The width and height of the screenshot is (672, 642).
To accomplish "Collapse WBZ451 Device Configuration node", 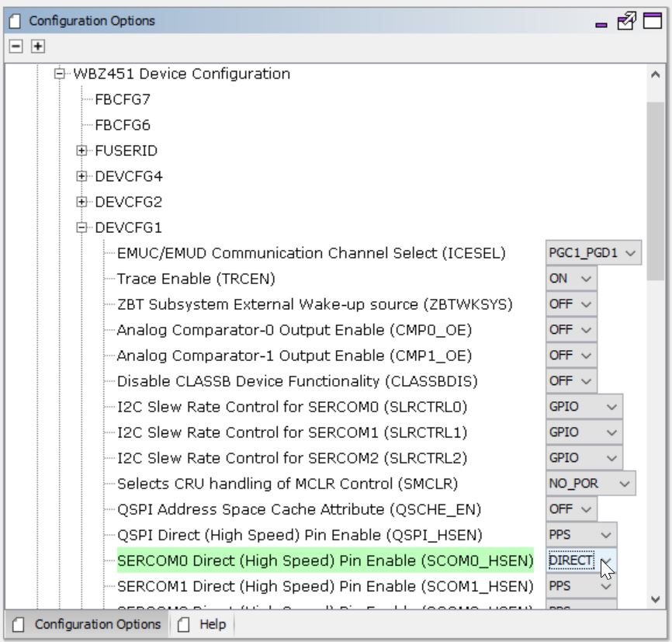I will pyautogui.click(x=60, y=75).
